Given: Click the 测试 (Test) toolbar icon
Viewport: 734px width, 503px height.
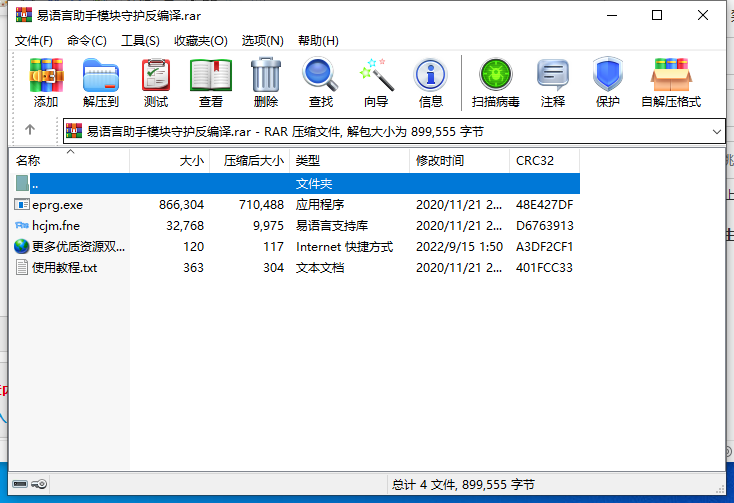Looking at the screenshot, I should pos(156,75).
